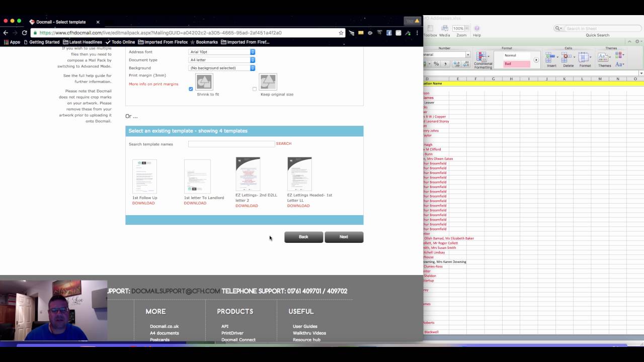The image size is (644, 362).
Task: Click the Next button
Action: 344,237
